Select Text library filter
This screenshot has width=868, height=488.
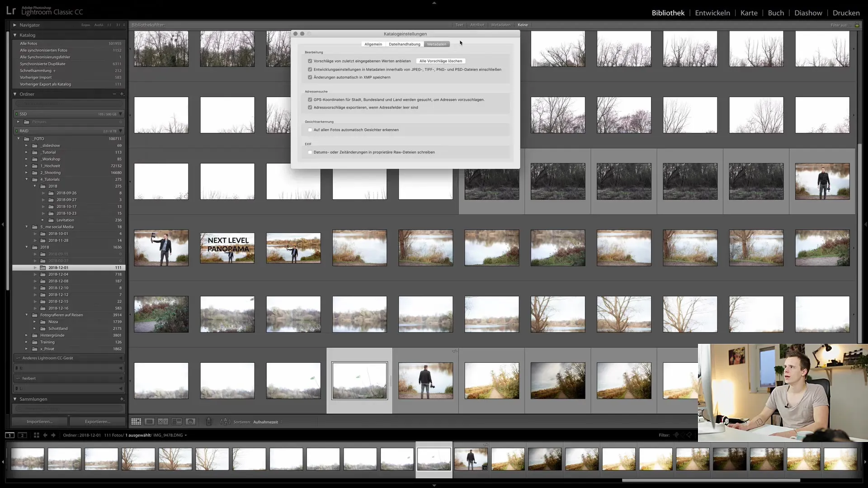pyautogui.click(x=459, y=25)
